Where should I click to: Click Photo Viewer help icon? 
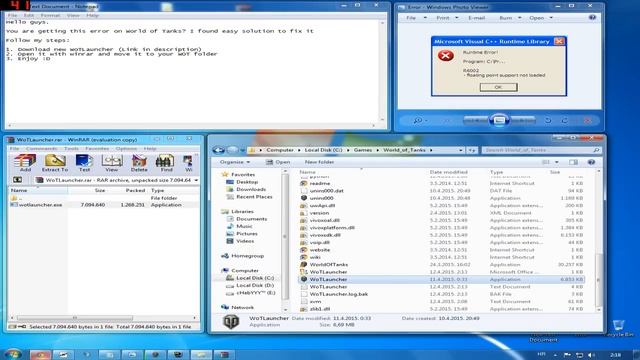tap(592, 18)
